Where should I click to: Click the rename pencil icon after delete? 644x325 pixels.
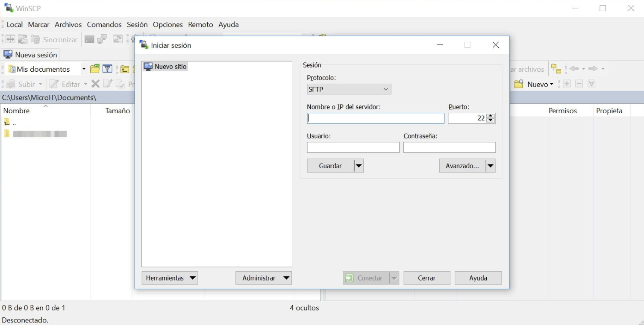click(108, 84)
